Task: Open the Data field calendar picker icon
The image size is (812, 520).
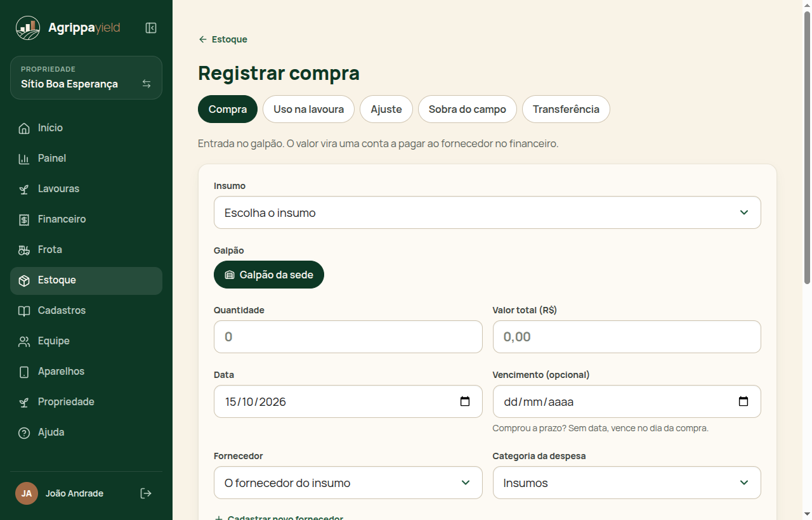Action: click(x=465, y=401)
